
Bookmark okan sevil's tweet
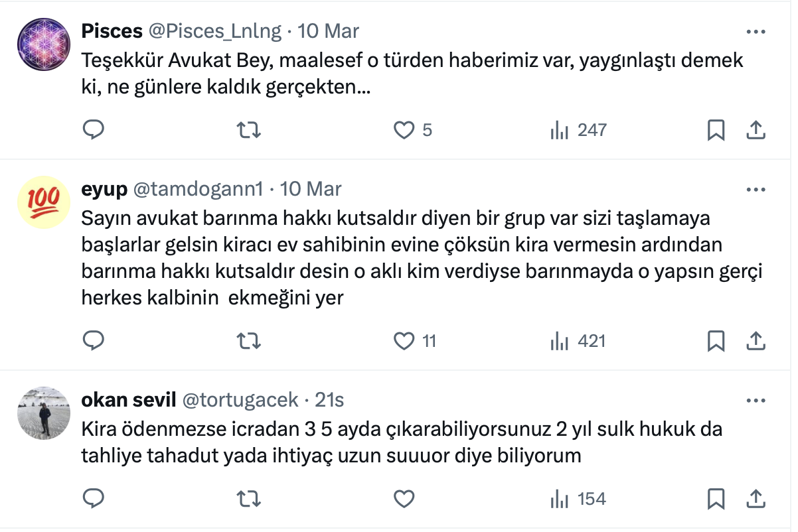716,498
